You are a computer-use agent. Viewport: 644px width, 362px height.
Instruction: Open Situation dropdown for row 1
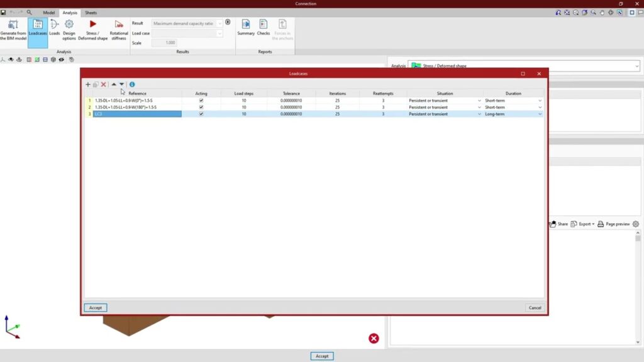[x=479, y=101]
